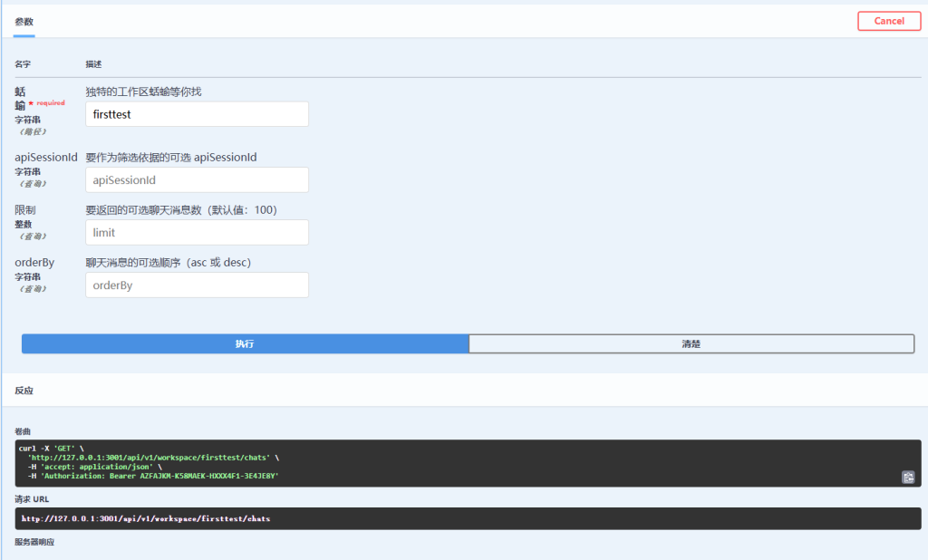Click the curl command code block
This screenshot has width=928, height=560.
click(x=453, y=462)
